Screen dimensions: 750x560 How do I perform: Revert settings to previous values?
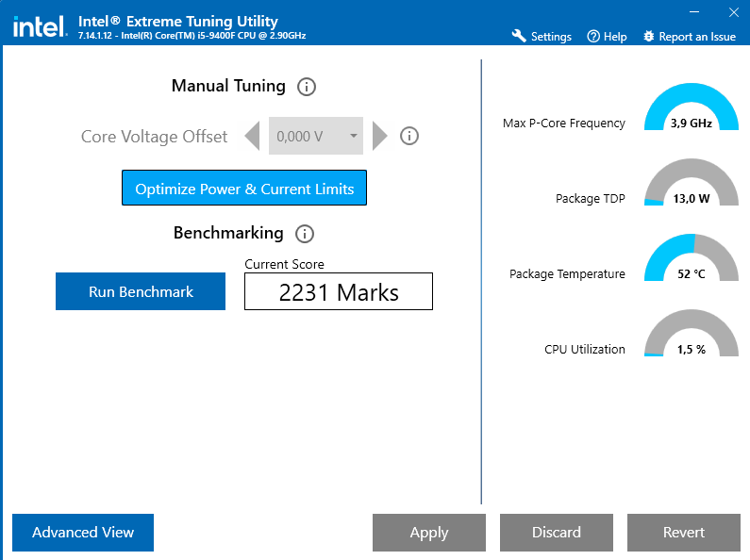point(684,533)
